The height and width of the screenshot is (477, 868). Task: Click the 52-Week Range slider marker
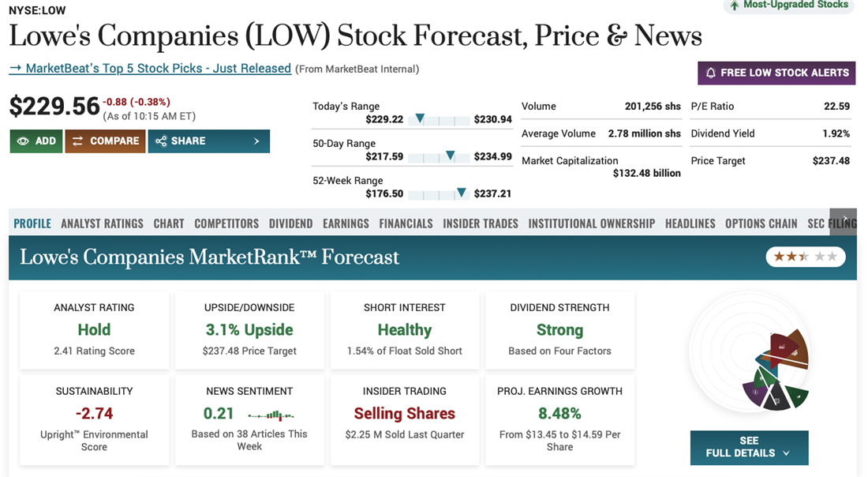coord(462,193)
